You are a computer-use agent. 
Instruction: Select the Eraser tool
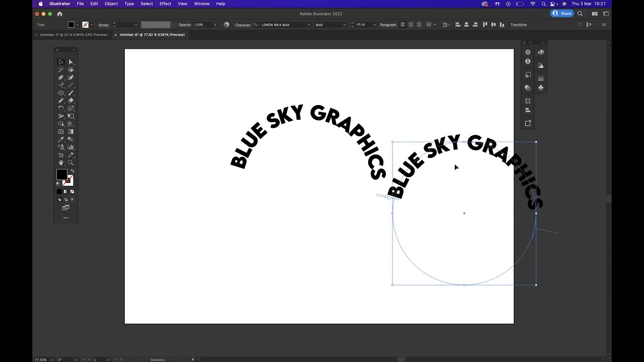[70, 101]
